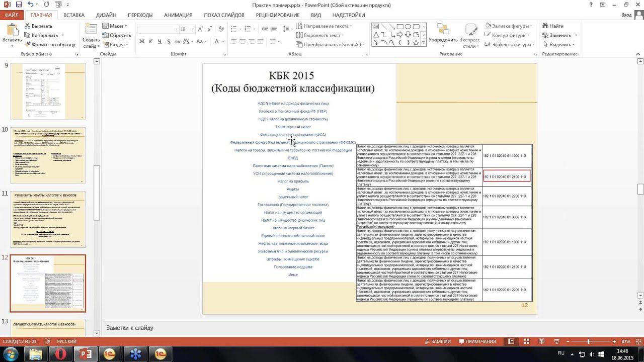This screenshot has height=362, width=644.
Task: Click the НДФЛ link on slide
Action: point(293,104)
